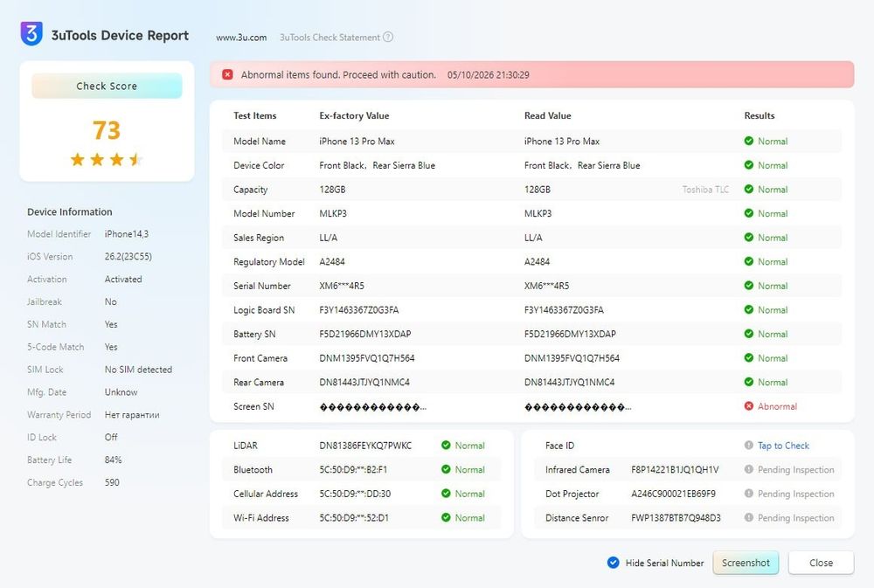Click the green check icon for Regulatory Model
Viewport: 874px width, 588px height.
click(749, 261)
